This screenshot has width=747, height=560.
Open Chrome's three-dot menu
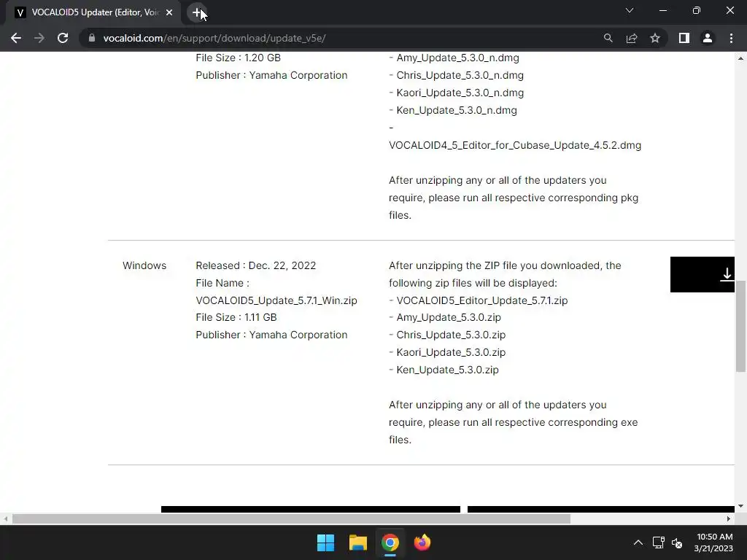tap(731, 38)
